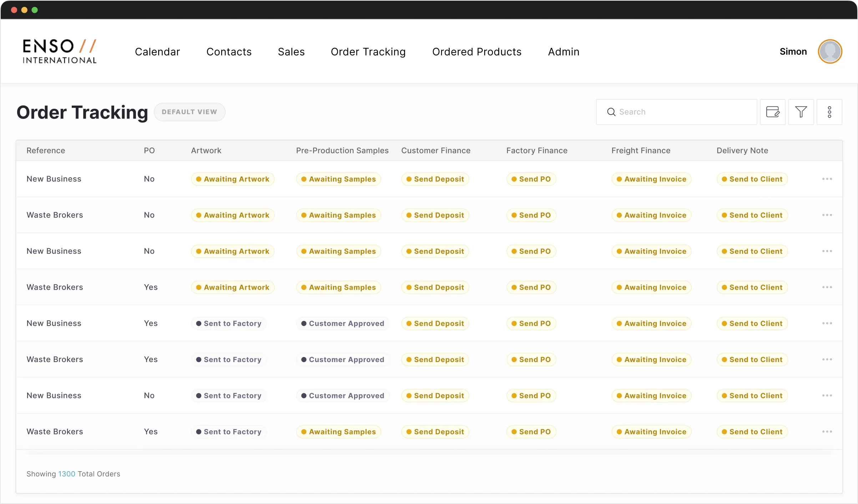Click the ENSO International logo
This screenshot has width=858, height=504.
(60, 52)
